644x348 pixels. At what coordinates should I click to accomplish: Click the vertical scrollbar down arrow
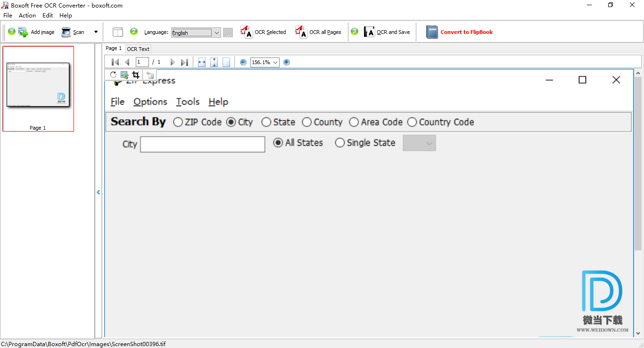point(638,333)
